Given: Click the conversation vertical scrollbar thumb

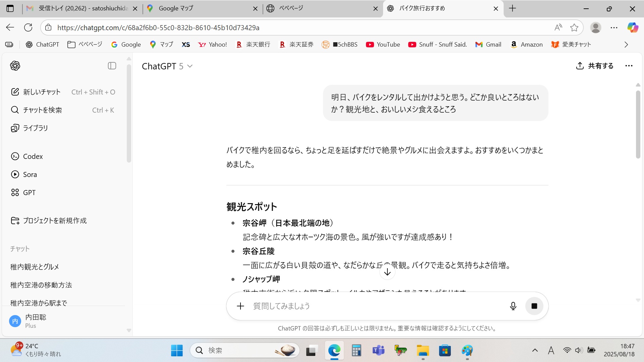Looking at the screenshot, I should (638, 124).
